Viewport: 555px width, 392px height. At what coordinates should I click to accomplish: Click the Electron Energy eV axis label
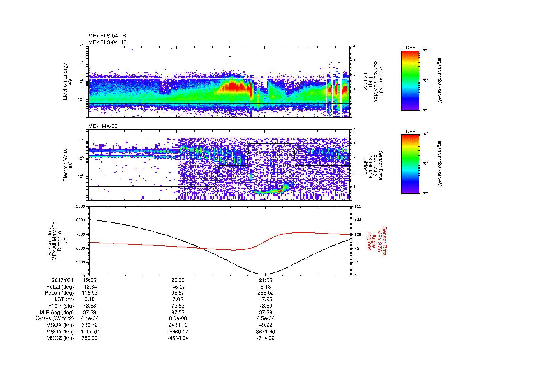point(67,82)
